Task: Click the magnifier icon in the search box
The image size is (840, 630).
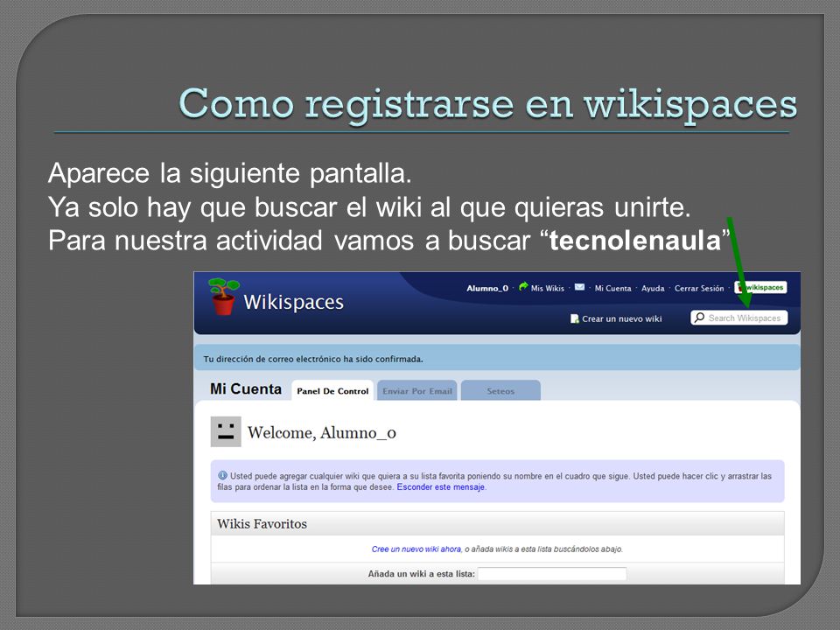Action: (699, 318)
